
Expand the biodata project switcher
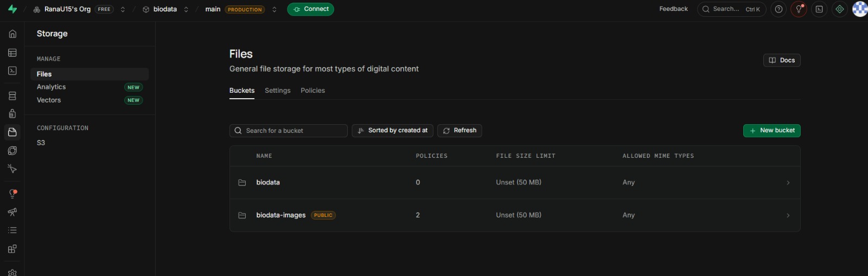pyautogui.click(x=186, y=9)
